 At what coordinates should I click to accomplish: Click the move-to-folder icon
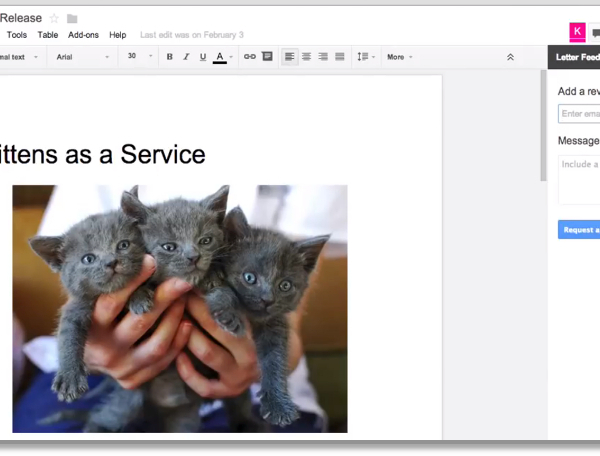[x=72, y=18]
